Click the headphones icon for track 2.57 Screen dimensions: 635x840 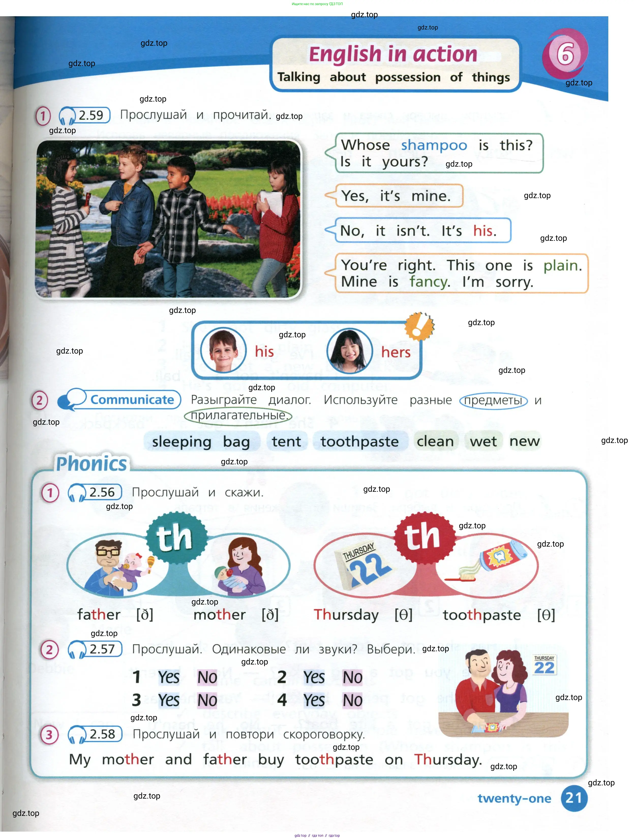tap(76, 650)
